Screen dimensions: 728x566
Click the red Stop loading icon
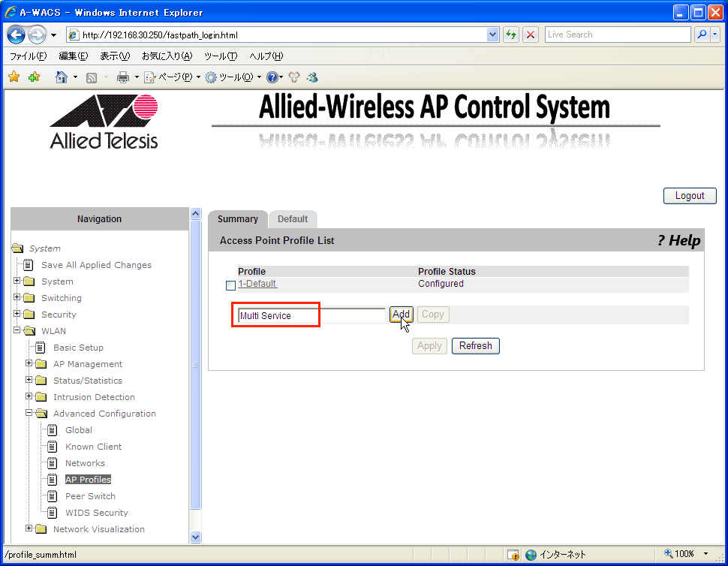(531, 35)
